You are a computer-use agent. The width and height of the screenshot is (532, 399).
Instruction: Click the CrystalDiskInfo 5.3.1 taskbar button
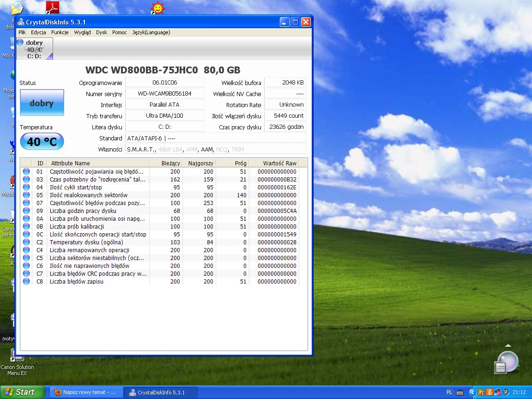(x=160, y=393)
